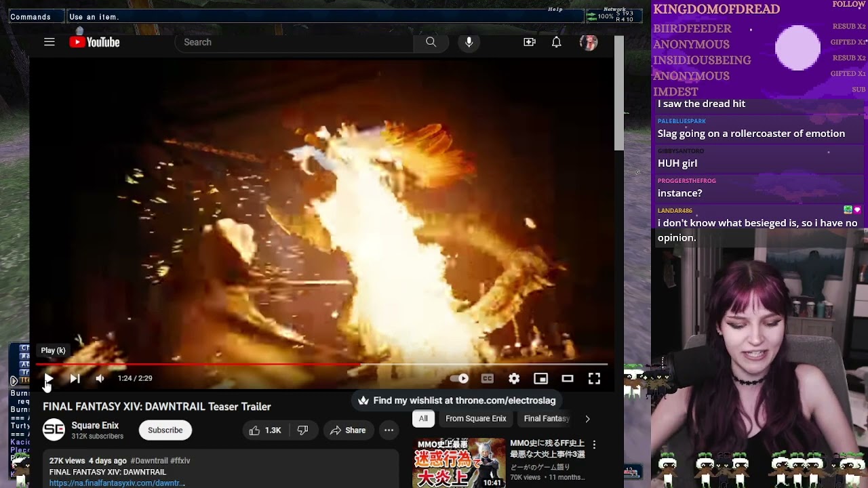Seek on the red video progress bar
The image size is (868, 488).
click(322, 365)
